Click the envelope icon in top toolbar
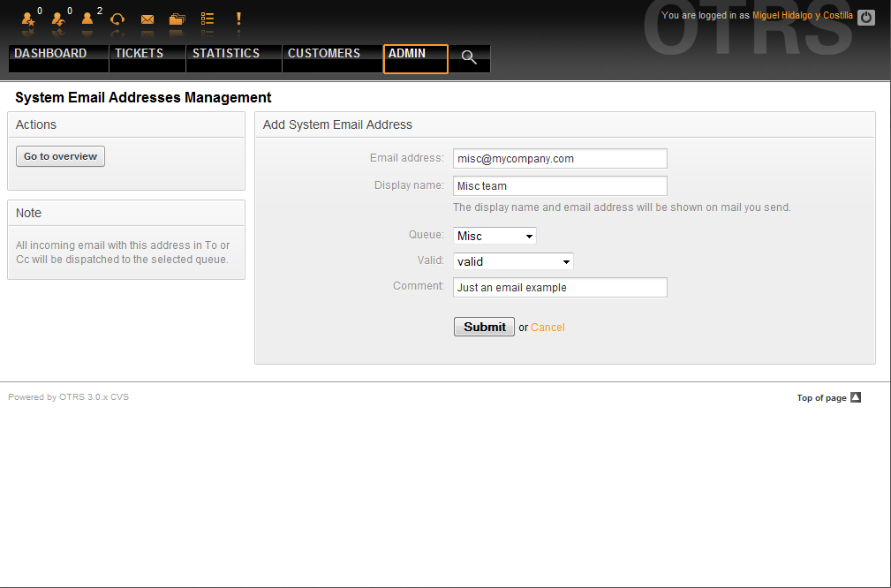 point(147,19)
